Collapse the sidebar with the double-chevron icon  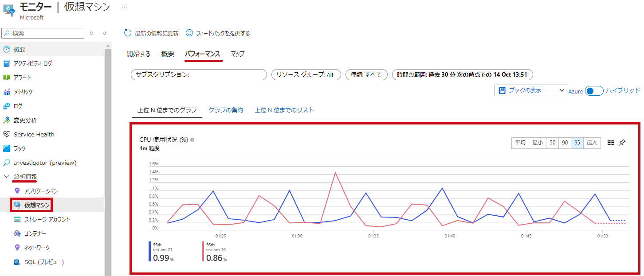pyautogui.click(x=105, y=33)
